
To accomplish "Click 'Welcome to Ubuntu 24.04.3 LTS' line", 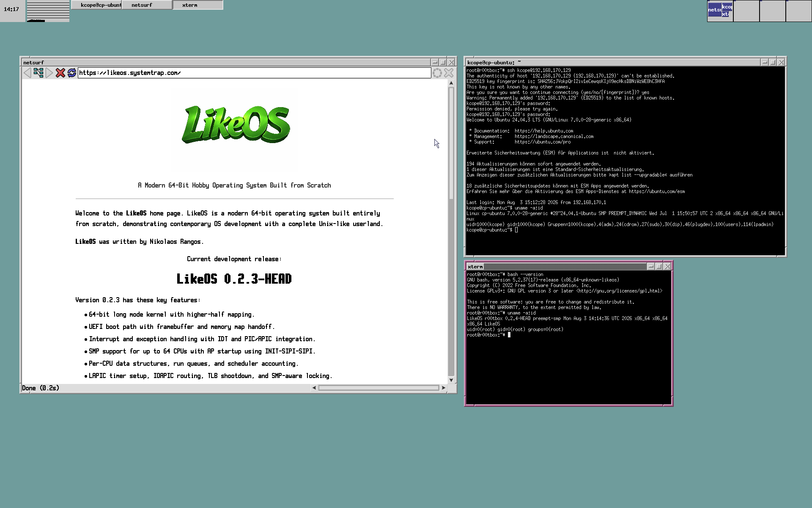I will point(549,120).
